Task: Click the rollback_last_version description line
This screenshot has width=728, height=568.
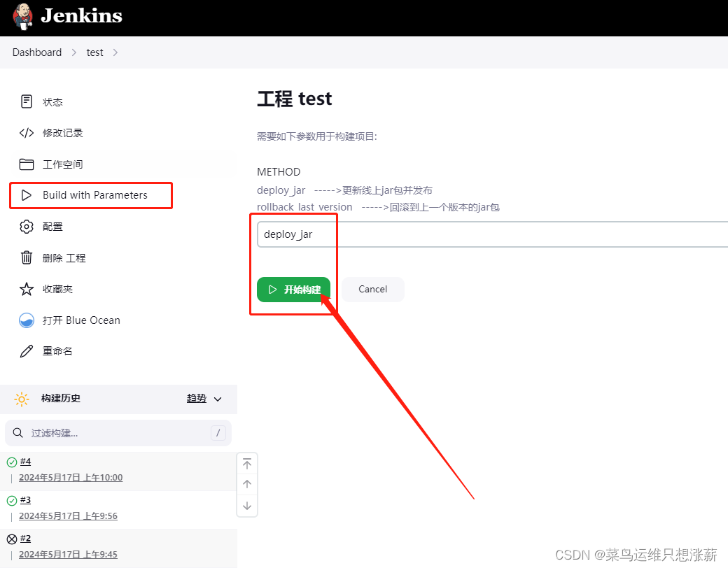Action: tap(379, 207)
